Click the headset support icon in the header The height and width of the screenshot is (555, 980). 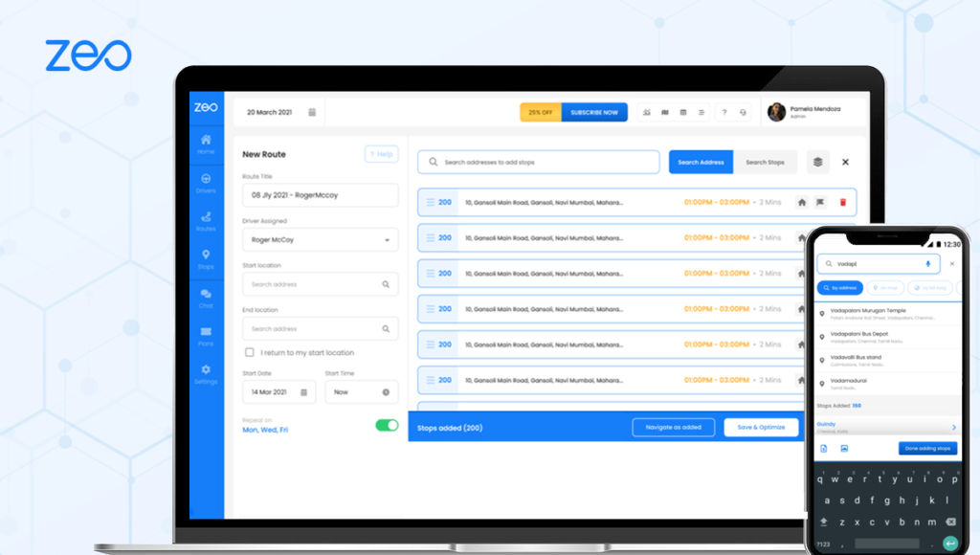743,112
